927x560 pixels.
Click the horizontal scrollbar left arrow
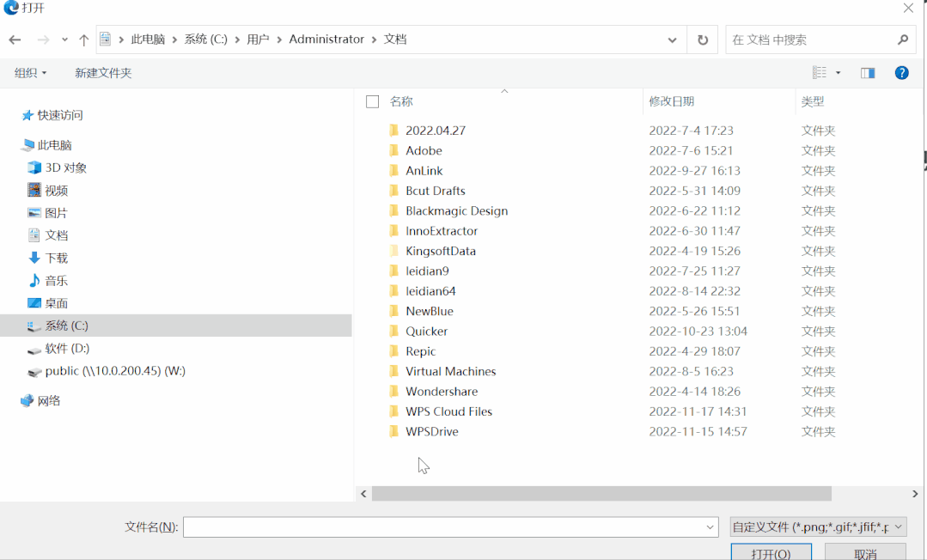click(363, 494)
